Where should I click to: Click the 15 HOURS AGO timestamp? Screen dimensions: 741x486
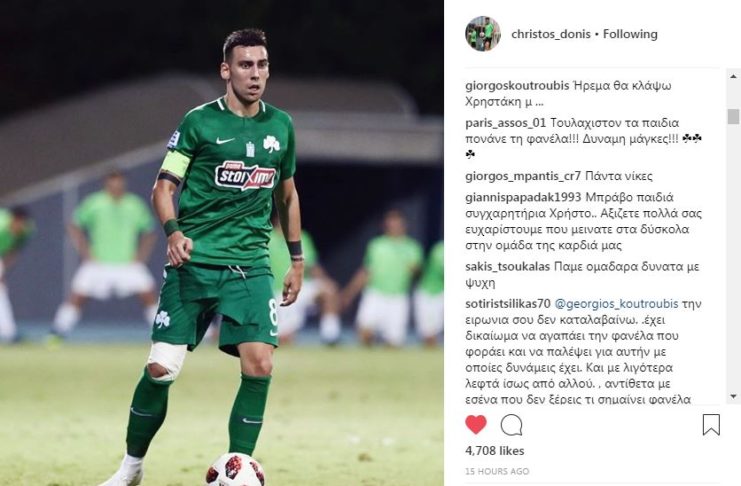[497, 471]
